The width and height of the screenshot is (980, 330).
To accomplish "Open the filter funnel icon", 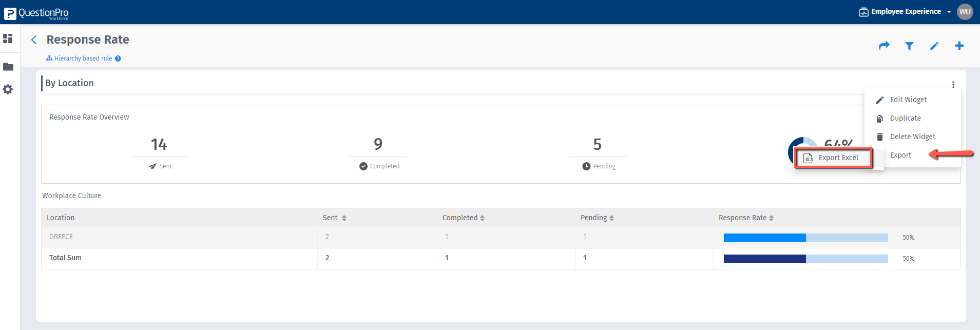I will click(x=909, y=46).
